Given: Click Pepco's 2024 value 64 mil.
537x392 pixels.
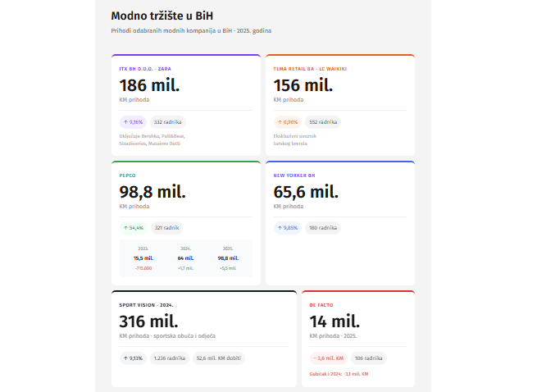Looking at the screenshot, I should tap(185, 258).
